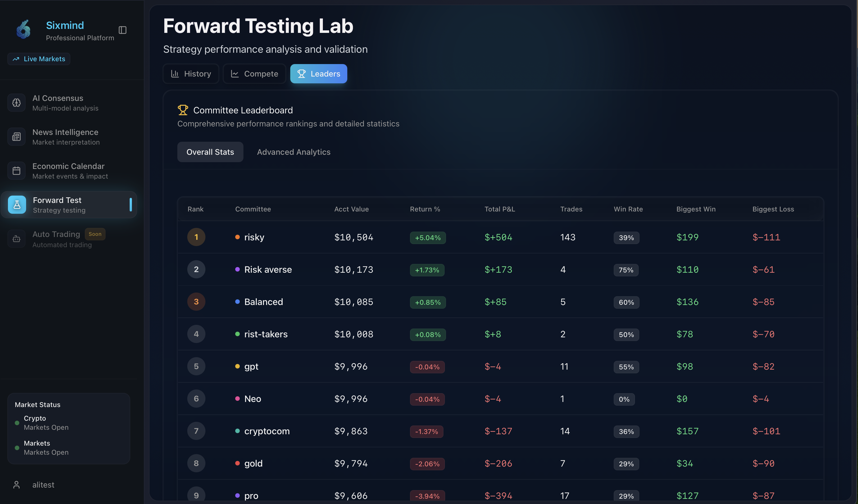Click the Return % column header
Image resolution: width=858 pixels, height=504 pixels.
pyautogui.click(x=425, y=209)
